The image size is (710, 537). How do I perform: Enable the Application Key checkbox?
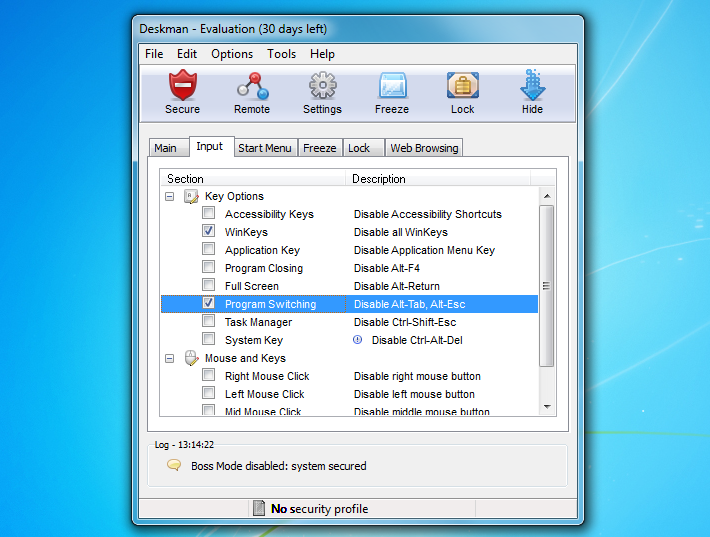click(x=208, y=249)
